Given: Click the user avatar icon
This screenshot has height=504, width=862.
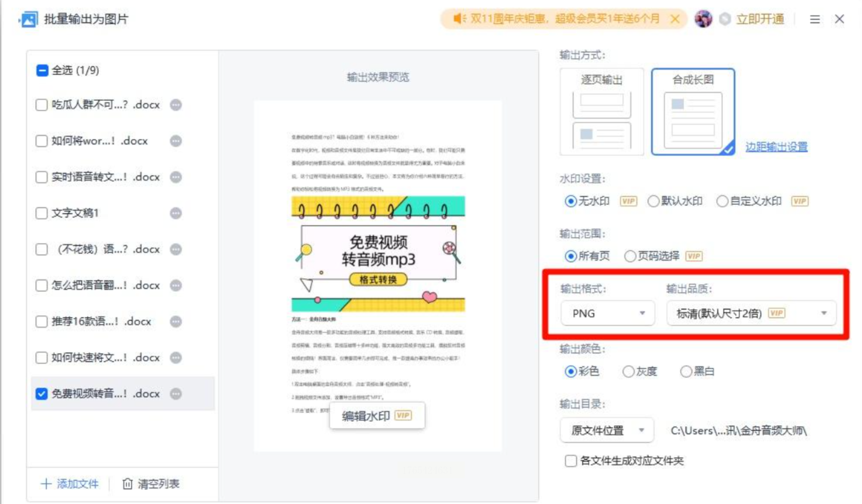Looking at the screenshot, I should click(703, 19).
